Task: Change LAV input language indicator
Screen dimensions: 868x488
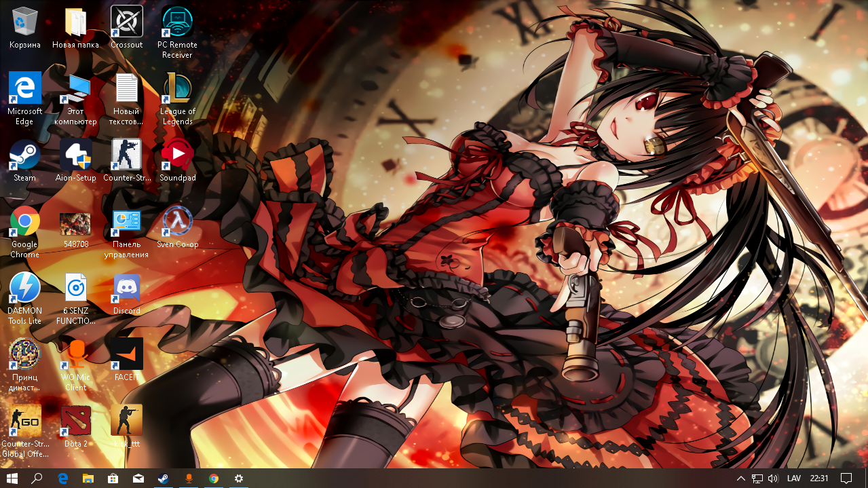Action: tap(794, 478)
